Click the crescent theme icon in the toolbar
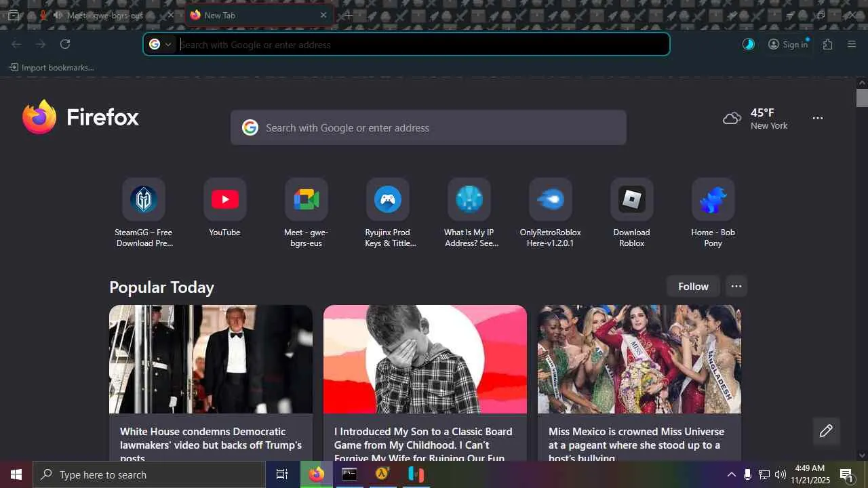This screenshot has width=868, height=488. [749, 44]
